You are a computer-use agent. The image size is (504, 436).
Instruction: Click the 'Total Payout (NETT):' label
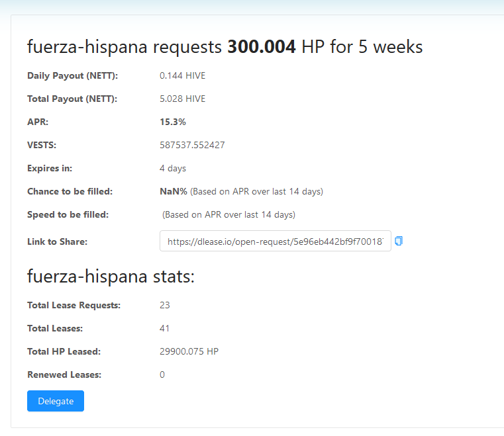(x=72, y=99)
